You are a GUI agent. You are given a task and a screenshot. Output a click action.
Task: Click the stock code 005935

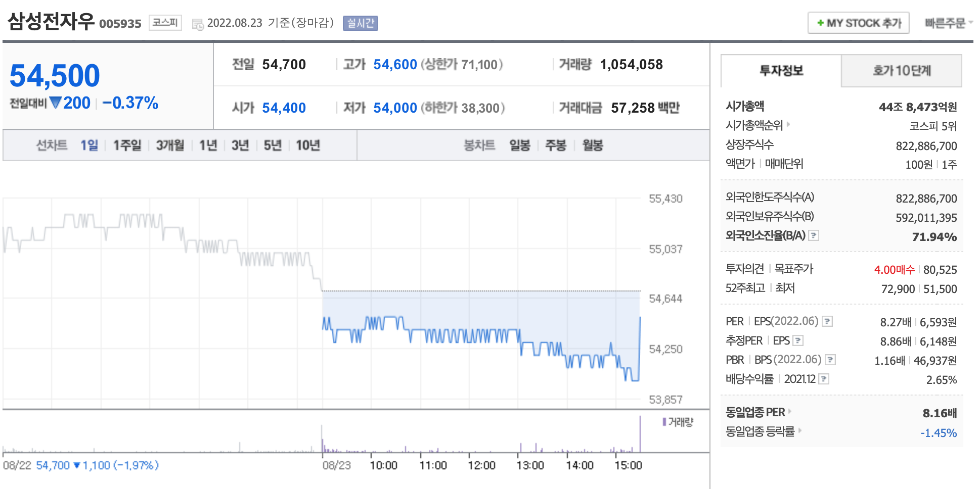click(x=120, y=24)
